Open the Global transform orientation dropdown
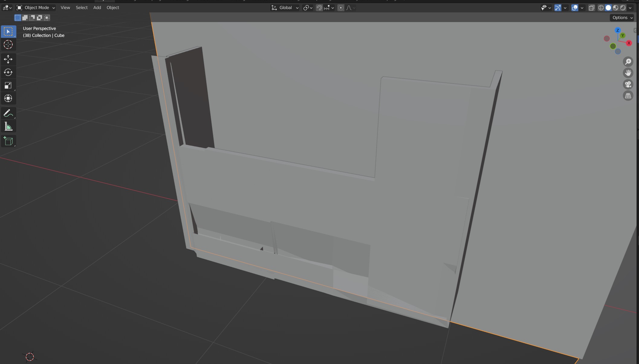 (x=285, y=8)
